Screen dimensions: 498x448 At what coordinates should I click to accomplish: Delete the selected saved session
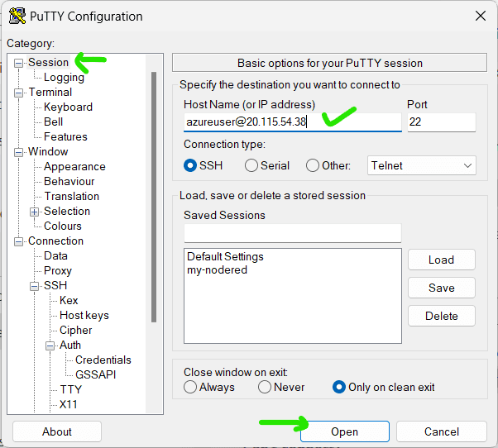pyautogui.click(x=442, y=316)
